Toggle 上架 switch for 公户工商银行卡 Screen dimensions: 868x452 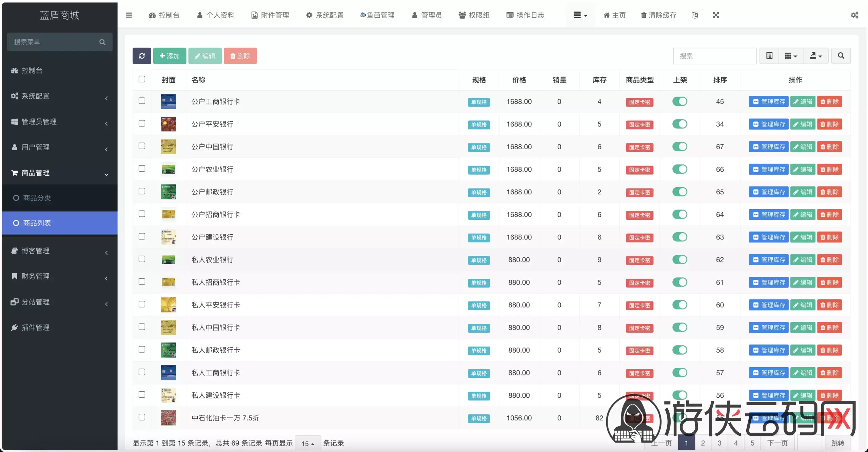click(679, 101)
